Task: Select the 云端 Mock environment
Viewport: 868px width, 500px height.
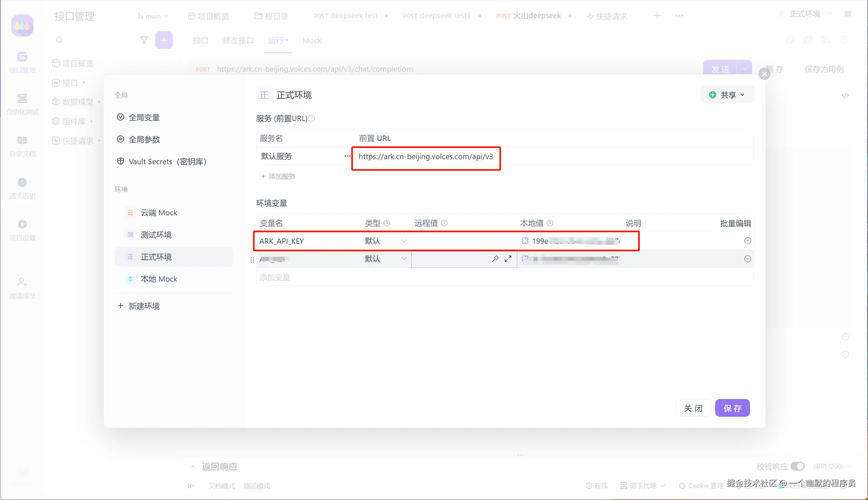Action: coord(158,213)
